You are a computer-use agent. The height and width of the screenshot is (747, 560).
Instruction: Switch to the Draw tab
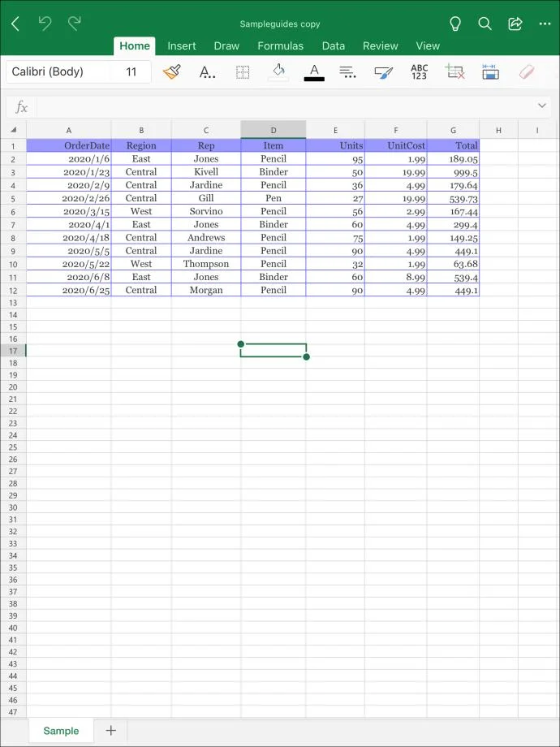[x=226, y=46]
